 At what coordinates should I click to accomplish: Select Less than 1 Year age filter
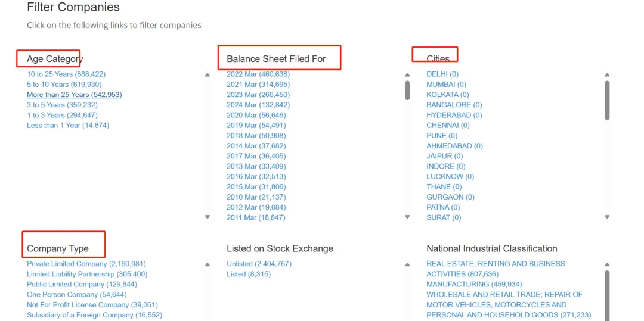pyautogui.click(x=67, y=126)
